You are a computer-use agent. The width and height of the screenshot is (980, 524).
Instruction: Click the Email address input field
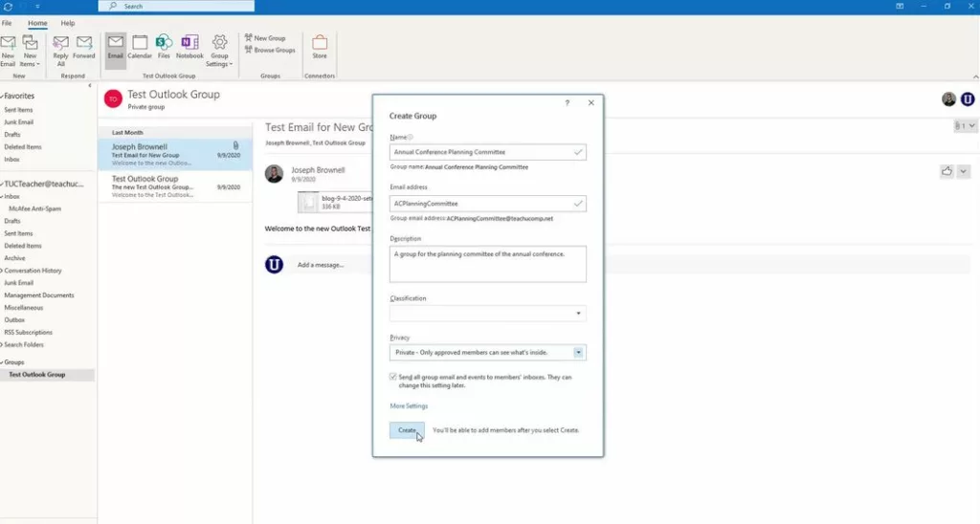point(487,204)
